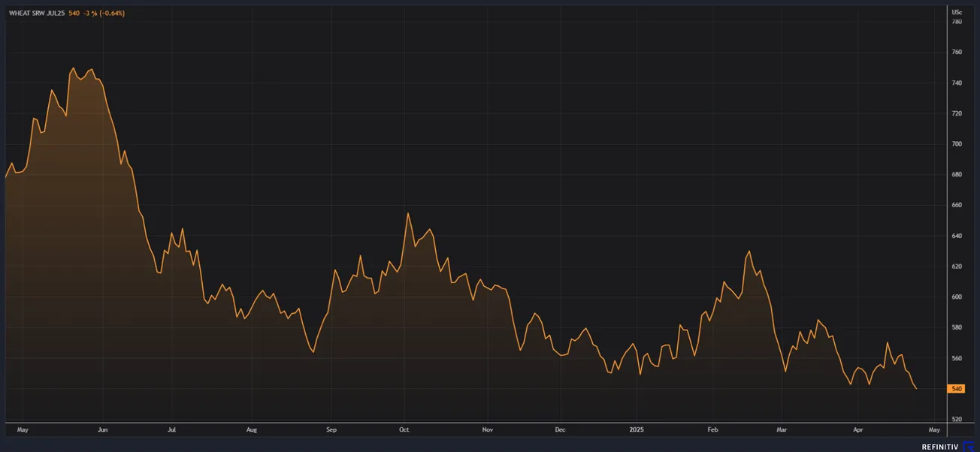The height and width of the screenshot is (452, 980).
Task: Click the Sep label on time axis
Action: tap(331, 430)
